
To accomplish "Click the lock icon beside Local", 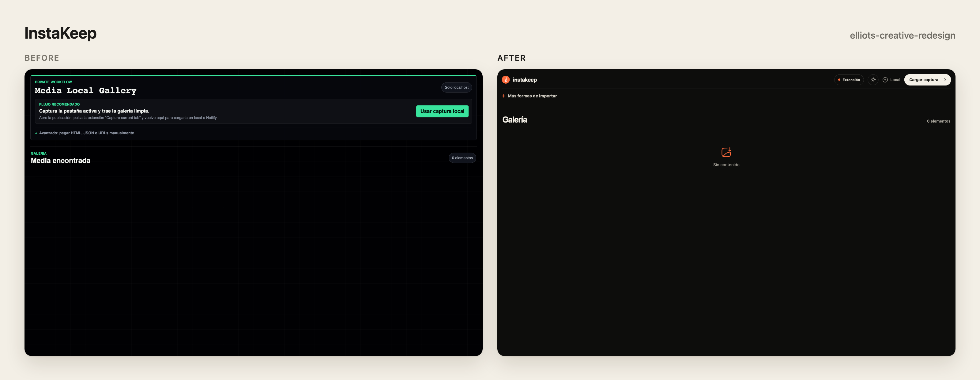I will tap(885, 80).
